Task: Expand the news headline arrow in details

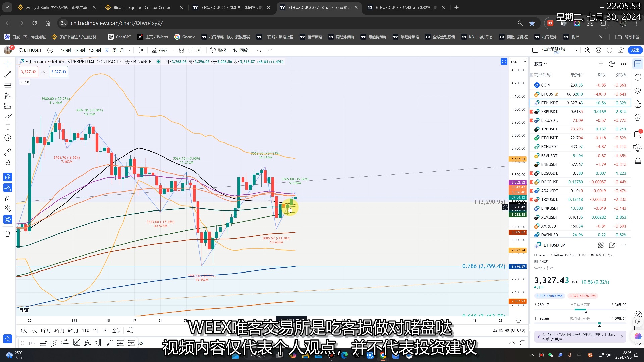Action: pyautogui.click(x=622, y=336)
